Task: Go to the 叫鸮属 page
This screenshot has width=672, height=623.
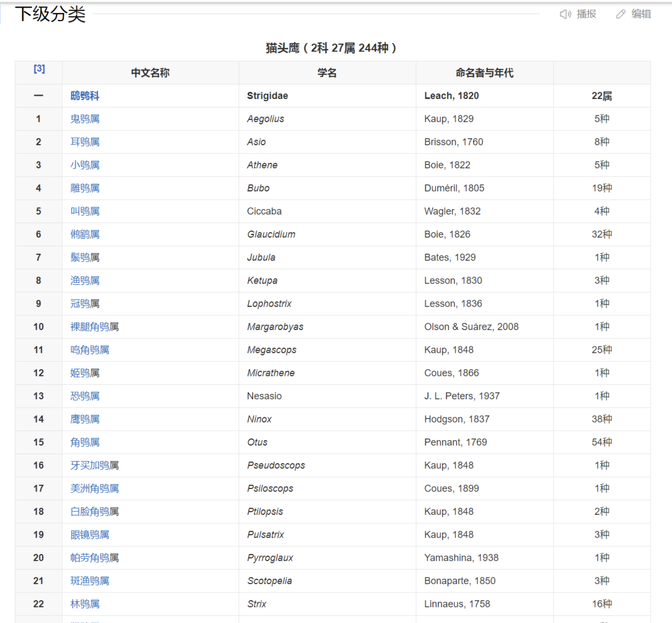Action: point(85,212)
